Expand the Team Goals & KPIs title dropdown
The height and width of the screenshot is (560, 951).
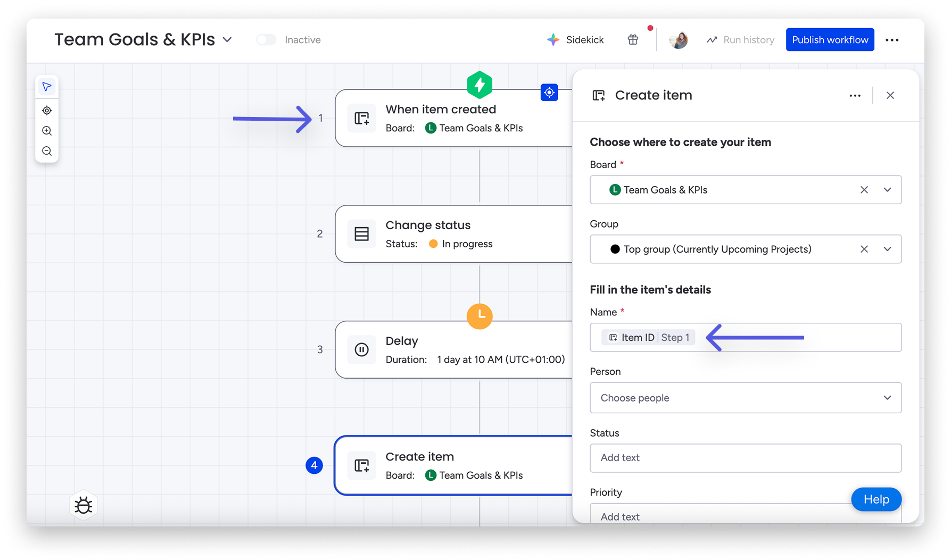(227, 40)
